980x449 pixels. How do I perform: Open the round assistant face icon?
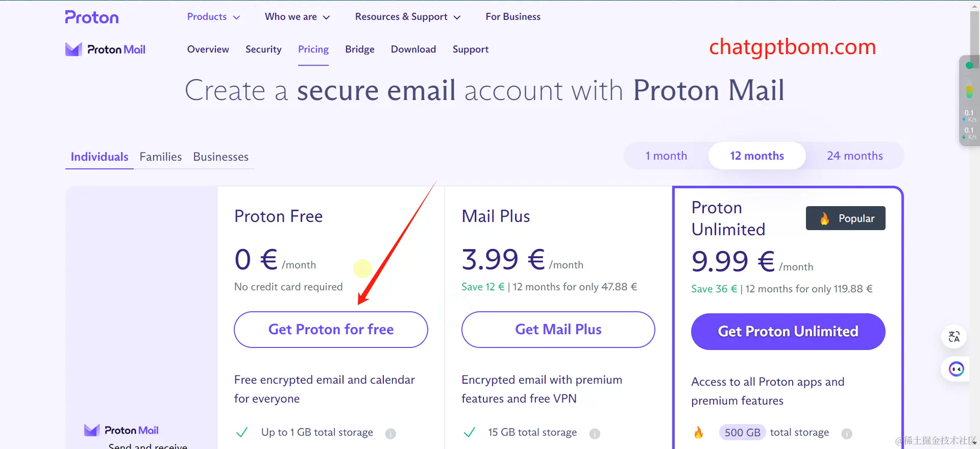pos(956,369)
